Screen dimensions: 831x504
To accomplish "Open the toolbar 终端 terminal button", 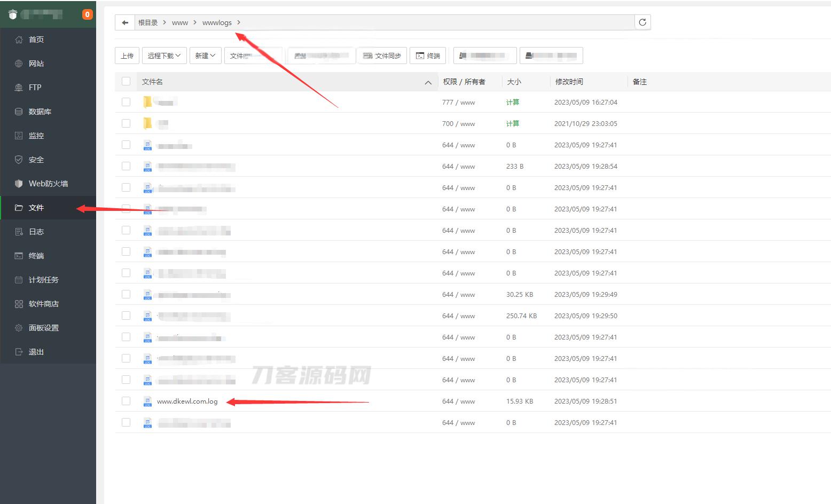I will click(x=428, y=56).
